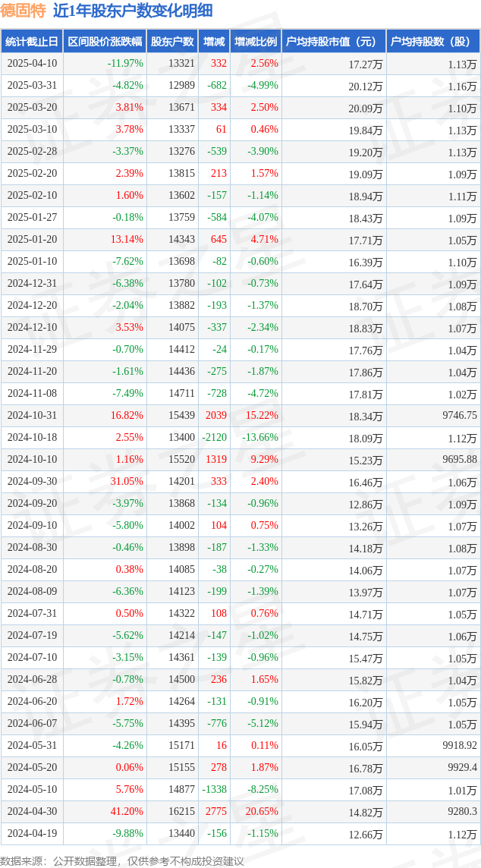Click the 股东户数 column header

click(x=172, y=42)
